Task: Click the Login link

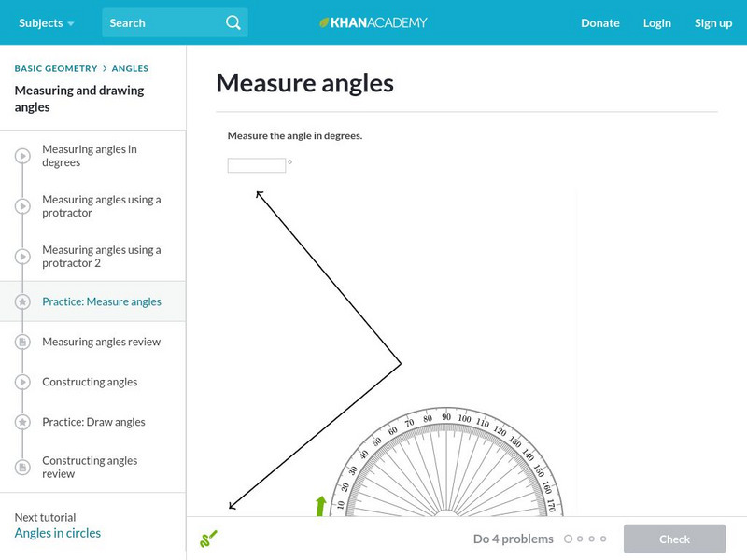Action: click(x=657, y=22)
